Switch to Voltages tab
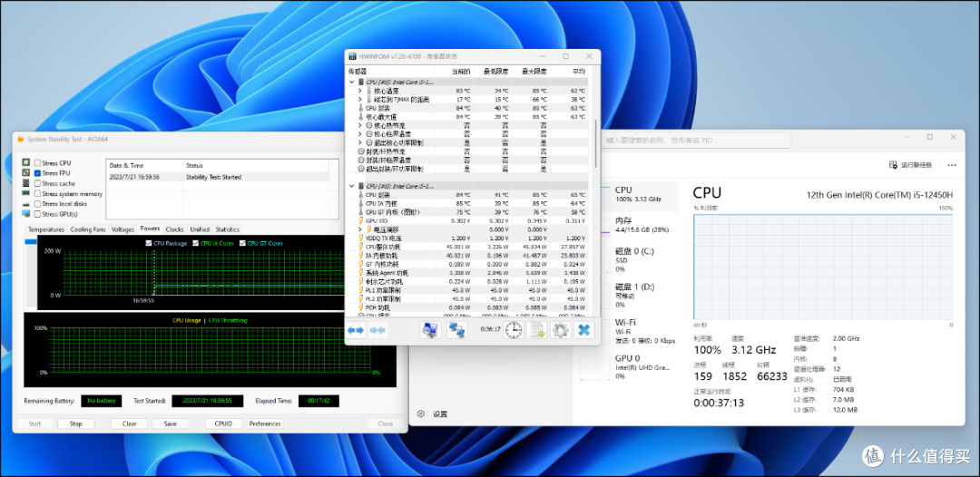Screen dimensions: 980x477 pos(122,229)
